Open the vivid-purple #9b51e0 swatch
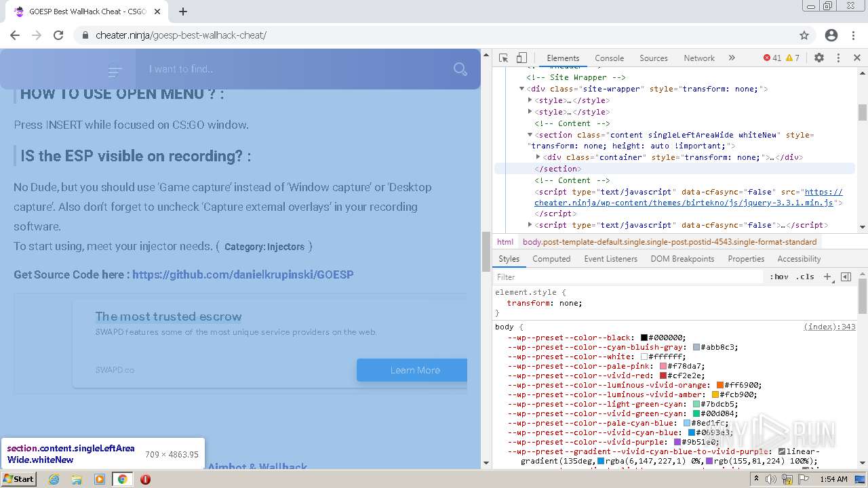The width and height of the screenshot is (868, 488). (677, 442)
